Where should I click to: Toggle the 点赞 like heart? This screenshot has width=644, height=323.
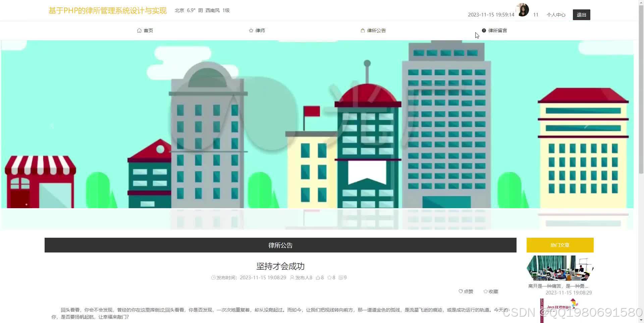click(466, 291)
